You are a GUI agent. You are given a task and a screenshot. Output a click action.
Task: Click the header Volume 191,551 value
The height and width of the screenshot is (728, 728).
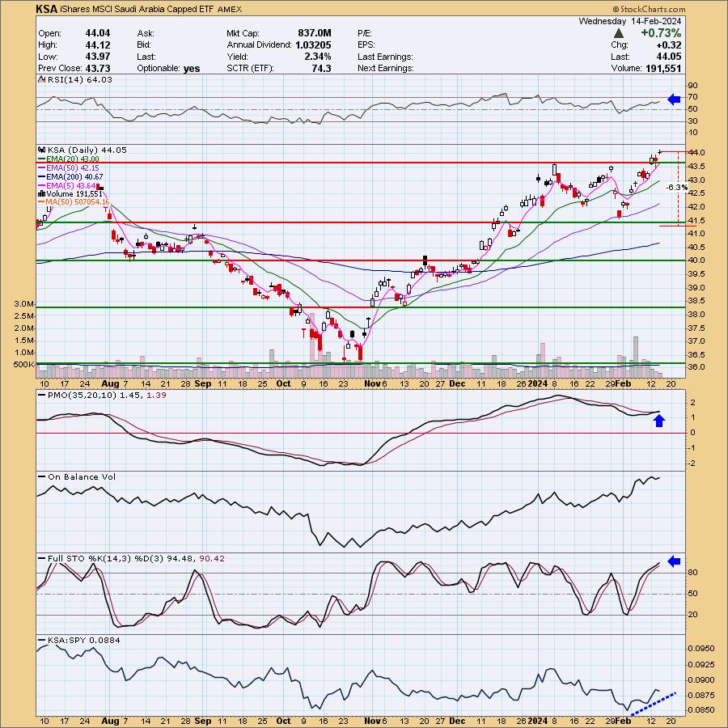663,68
